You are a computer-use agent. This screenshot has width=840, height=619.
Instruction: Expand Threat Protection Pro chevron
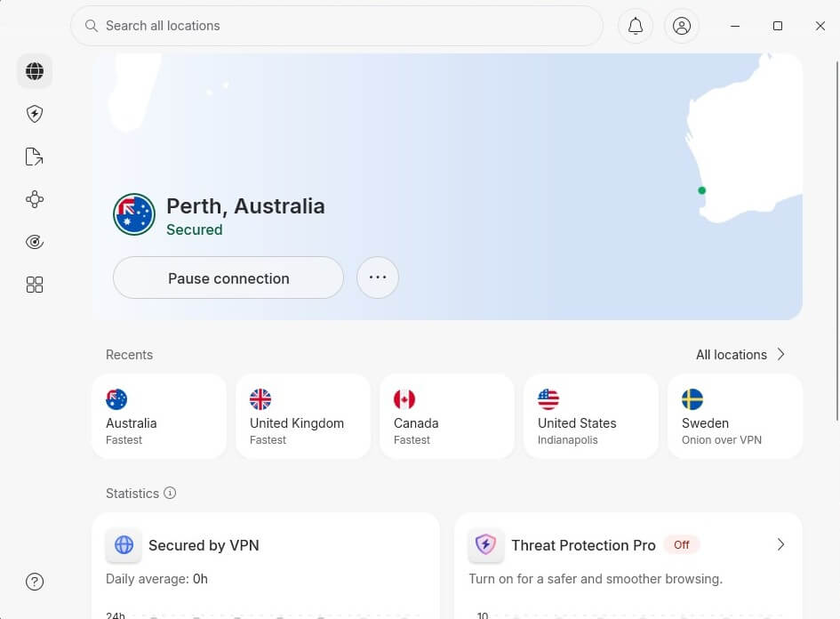point(781,544)
